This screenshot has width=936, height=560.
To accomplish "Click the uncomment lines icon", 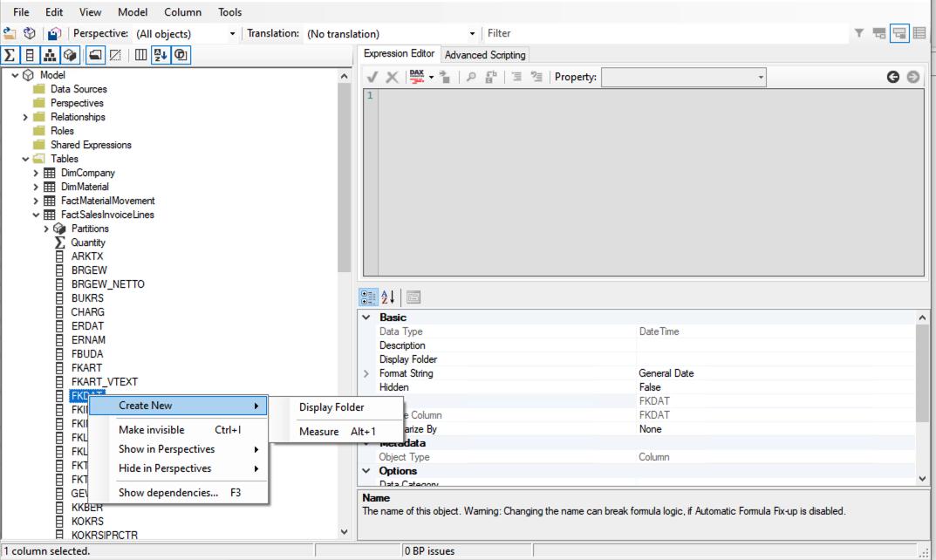I will pos(536,77).
